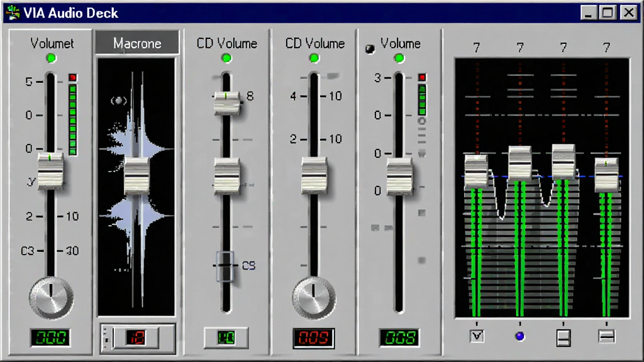This screenshot has width=644, height=362.
Task: Click the middle handle of first CD Volume slider
Action: click(x=227, y=176)
